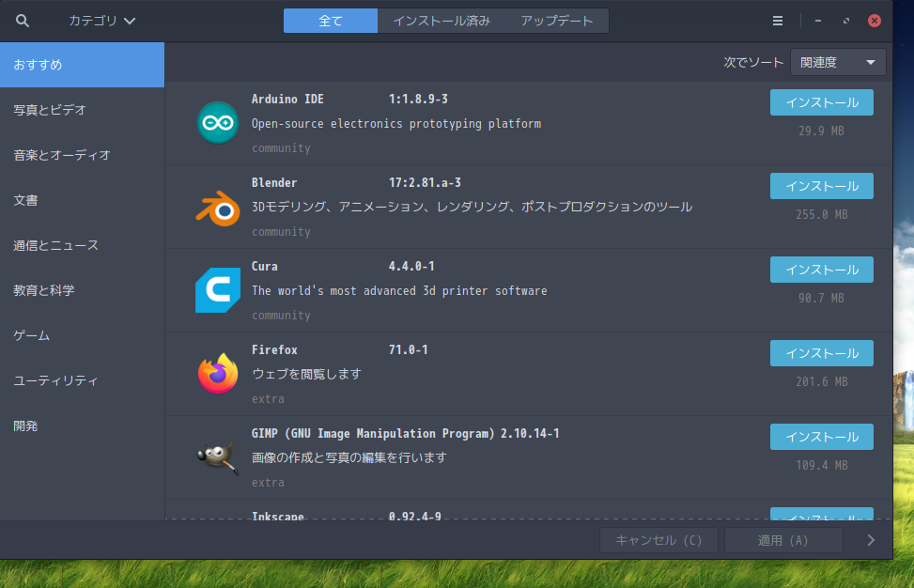Click Firefox's extra repository label

pos(268,399)
